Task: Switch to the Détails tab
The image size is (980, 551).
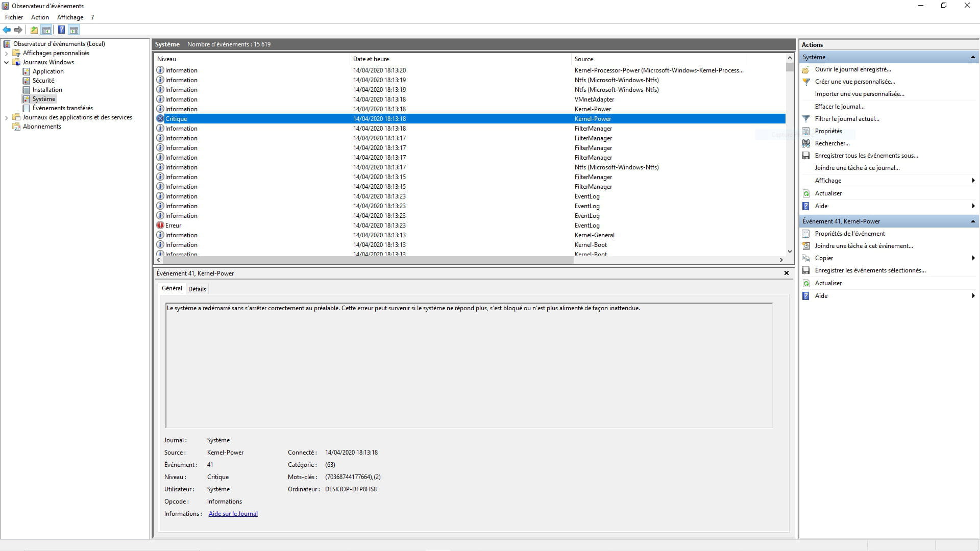Action: pyautogui.click(x=197, y=289)
